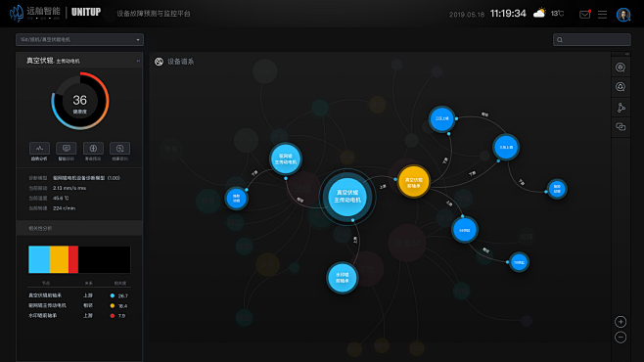644x362 pixels.
Task: Click the zoom in plus button
Action: (x=621, y=321)
